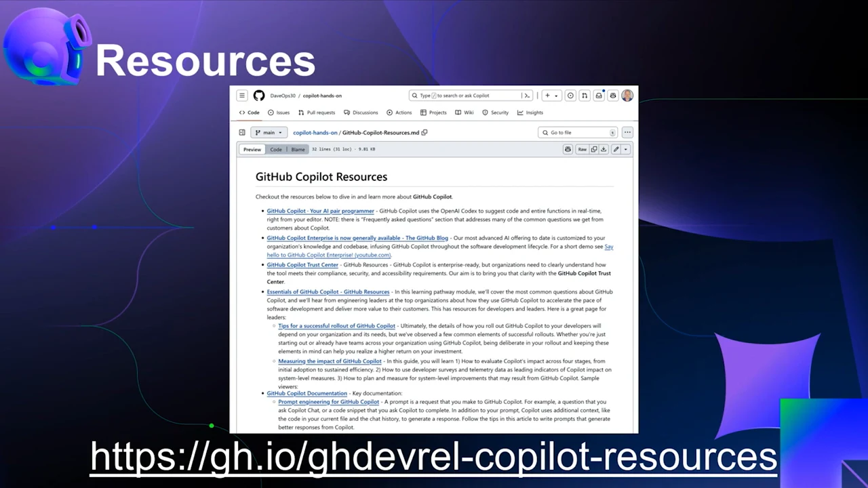868x488 pixels.
Task: Open the DaveOps30 owner link
Action: (x=283, y=96)
